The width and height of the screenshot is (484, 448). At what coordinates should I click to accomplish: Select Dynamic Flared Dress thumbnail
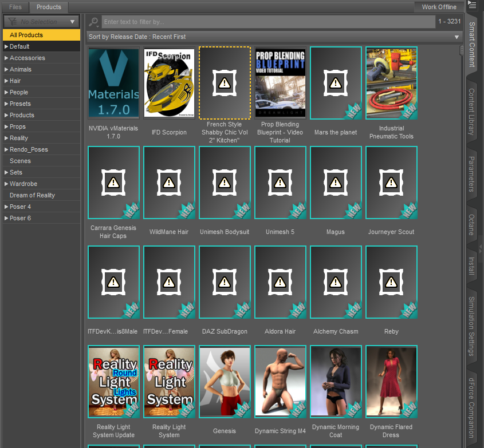[x=391, y=382]
